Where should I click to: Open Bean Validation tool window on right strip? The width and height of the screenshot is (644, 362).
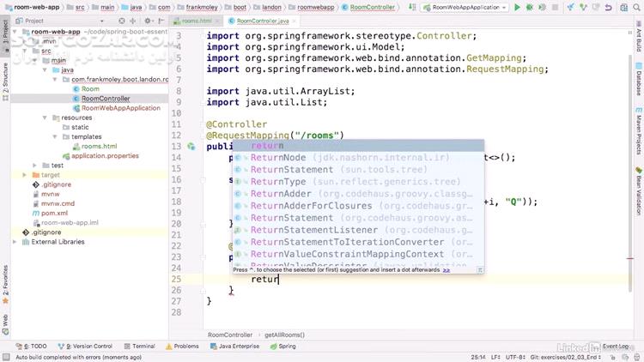[639, 191]
